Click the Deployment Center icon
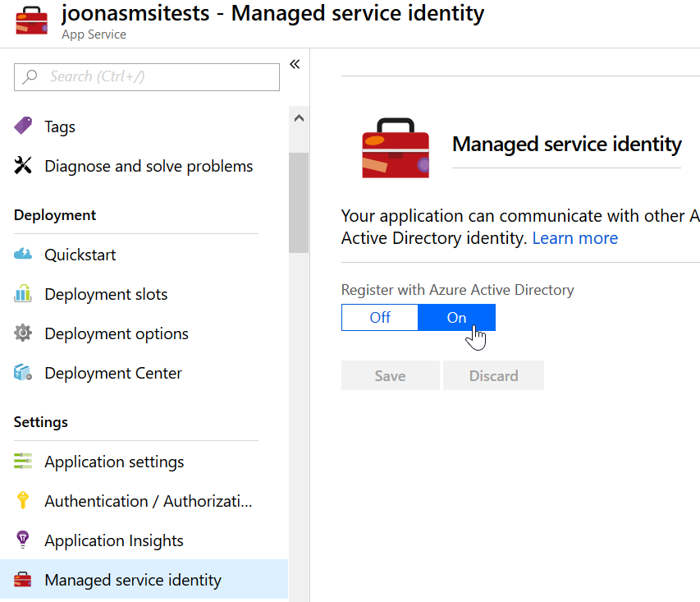The image size is (700, 602). pyautogui.click(x=22, y=373)
